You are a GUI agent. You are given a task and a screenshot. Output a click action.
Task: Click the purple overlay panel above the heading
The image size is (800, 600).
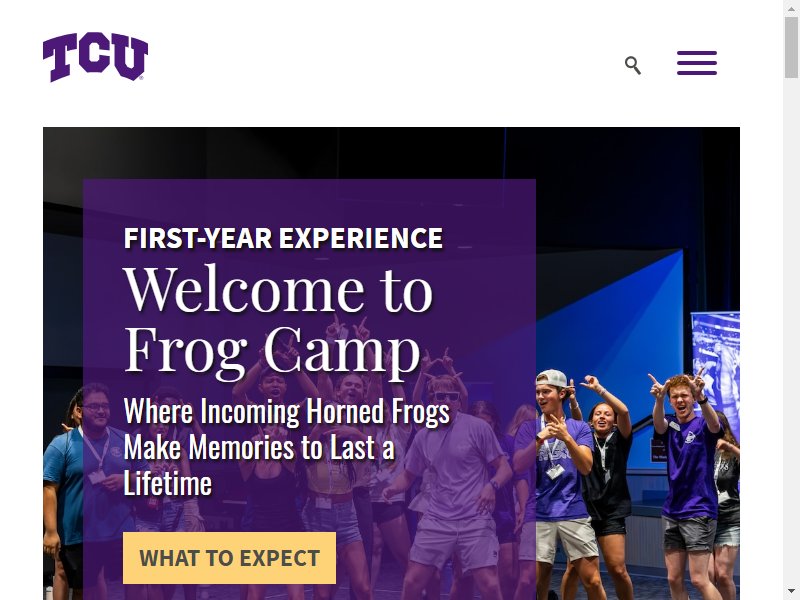pos(309,202)
